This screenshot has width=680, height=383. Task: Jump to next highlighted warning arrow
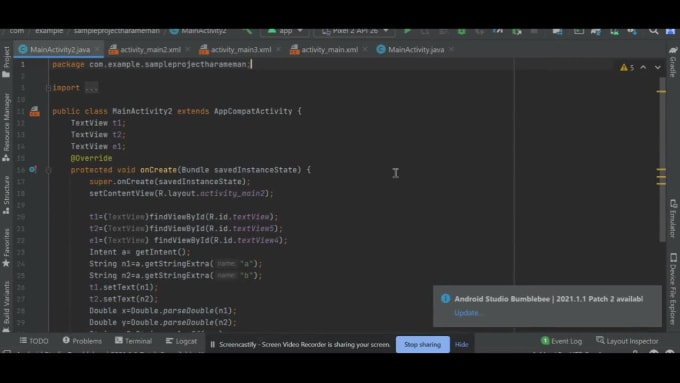tap(657, 67)
